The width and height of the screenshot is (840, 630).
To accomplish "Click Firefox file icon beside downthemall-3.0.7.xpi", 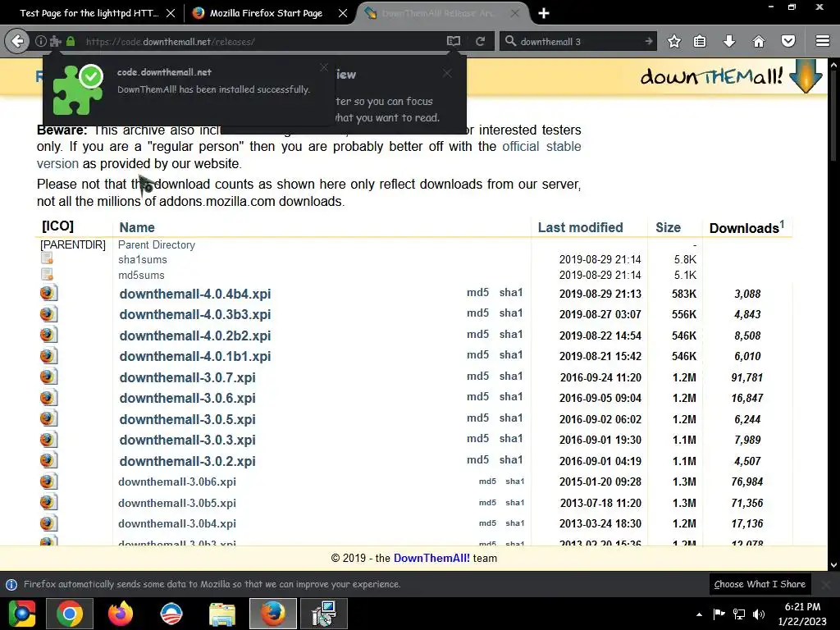I will pos(48,377).
